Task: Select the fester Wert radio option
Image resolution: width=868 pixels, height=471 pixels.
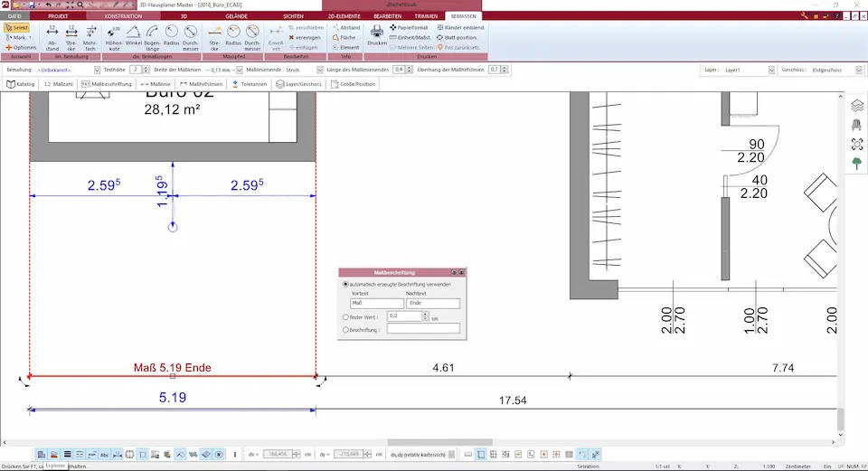Action: [x=346, y=317]
